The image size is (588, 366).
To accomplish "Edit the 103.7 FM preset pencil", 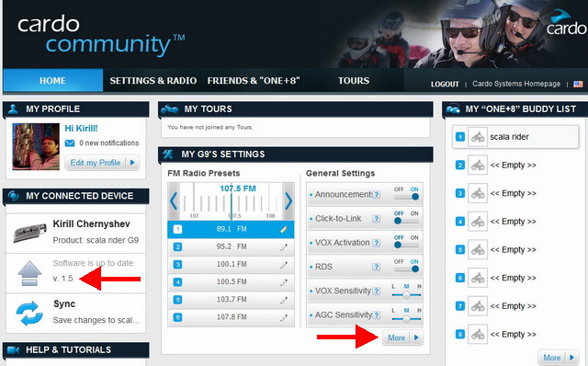I will (x=284, y=300).
